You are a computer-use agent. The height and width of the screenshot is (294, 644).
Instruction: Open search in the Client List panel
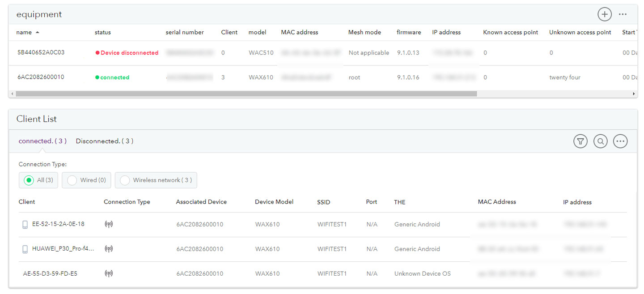pos(600,141)
